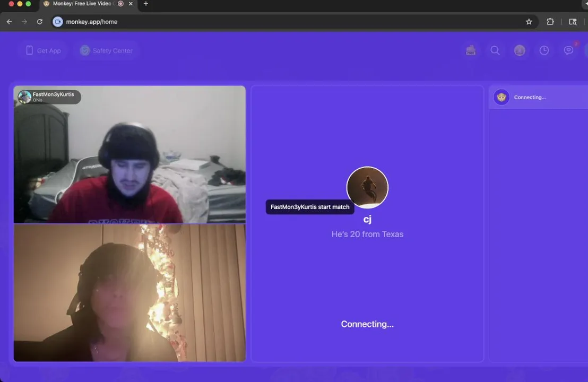Screen dimensions: 588x382
Task: Select FastMon3yKurtis top video feed
Action: click(129, 154)
